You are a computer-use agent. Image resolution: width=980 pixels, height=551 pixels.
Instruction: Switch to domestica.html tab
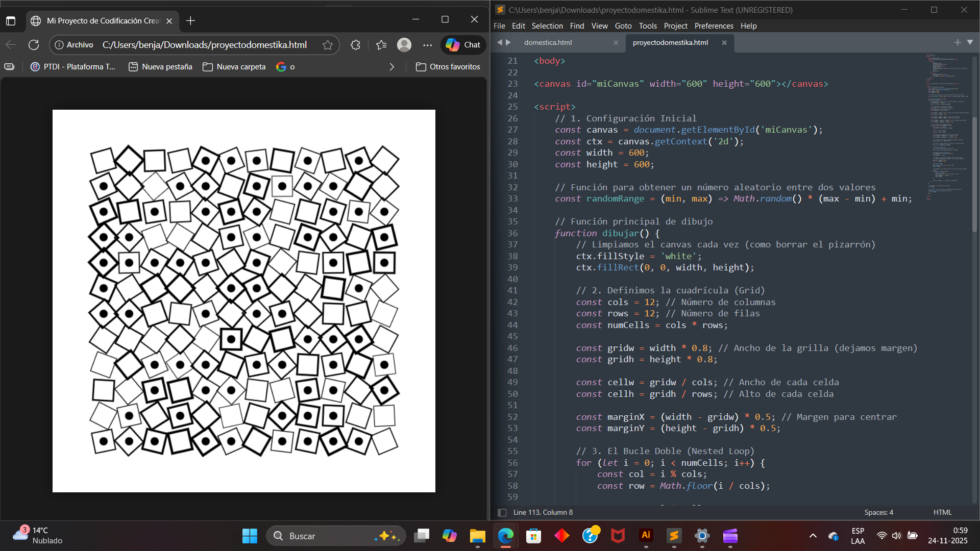[x=548, y=42]
